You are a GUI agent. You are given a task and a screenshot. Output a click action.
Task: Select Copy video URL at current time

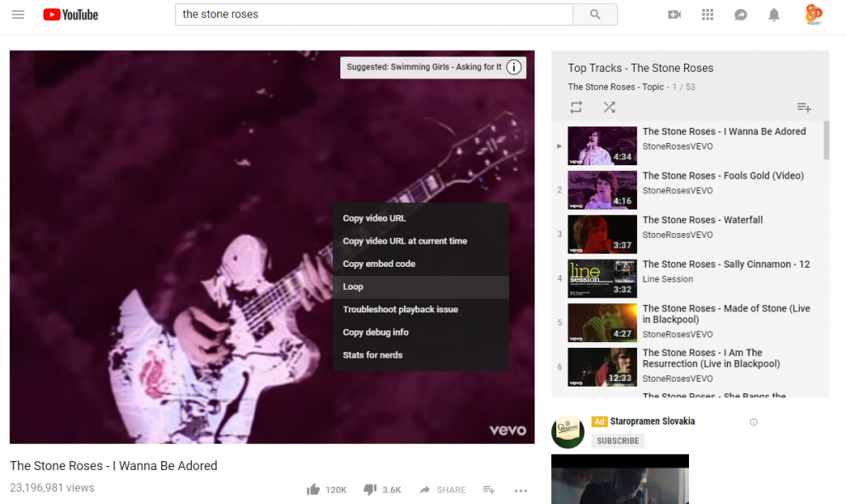tap(421, 241)
